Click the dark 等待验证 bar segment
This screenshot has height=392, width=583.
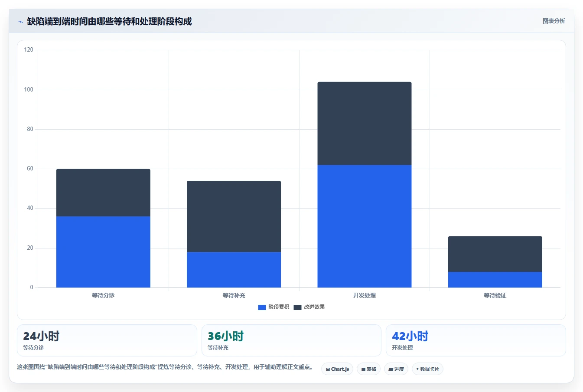click(495, 254)
